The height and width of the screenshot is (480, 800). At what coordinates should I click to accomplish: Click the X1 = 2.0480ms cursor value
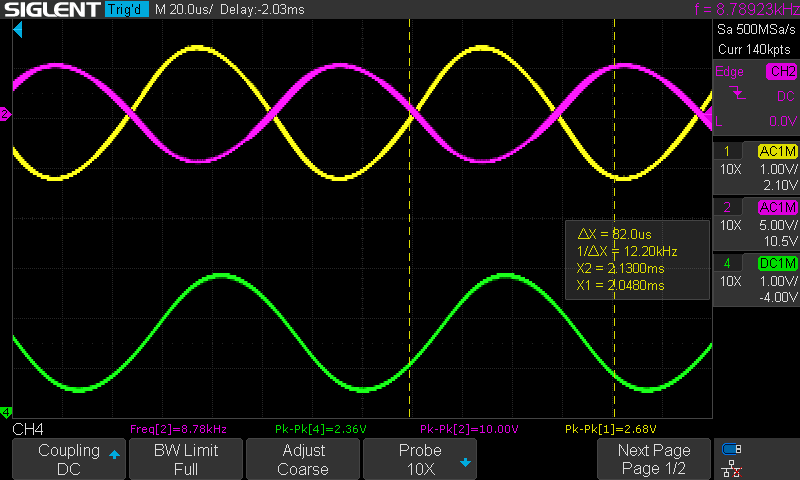pos(620,285)
